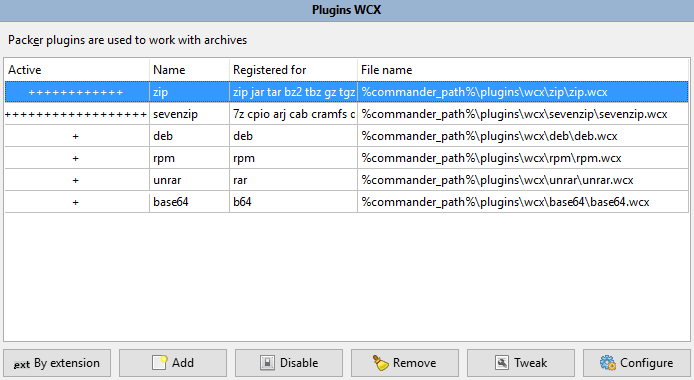
Task: Open Tweak settings via the Tweak label
Action: point(530,363)
